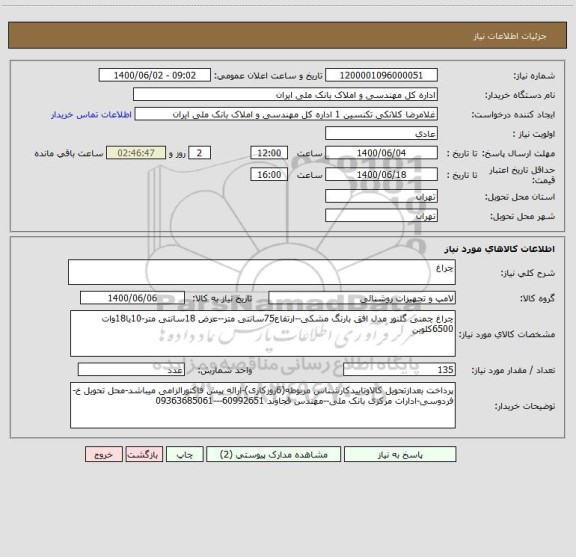576x557 pixels.
Task: Click the buyer organization name field
Action: [285, 95]
